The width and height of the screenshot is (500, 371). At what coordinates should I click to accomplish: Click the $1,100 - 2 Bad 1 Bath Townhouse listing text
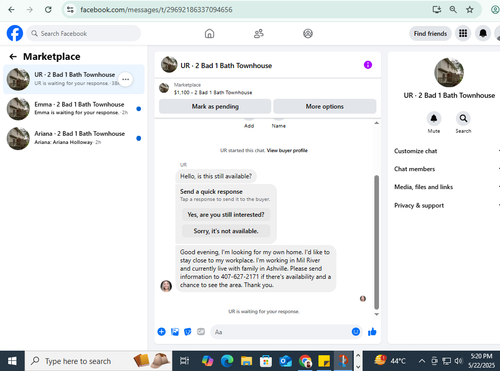213,93
